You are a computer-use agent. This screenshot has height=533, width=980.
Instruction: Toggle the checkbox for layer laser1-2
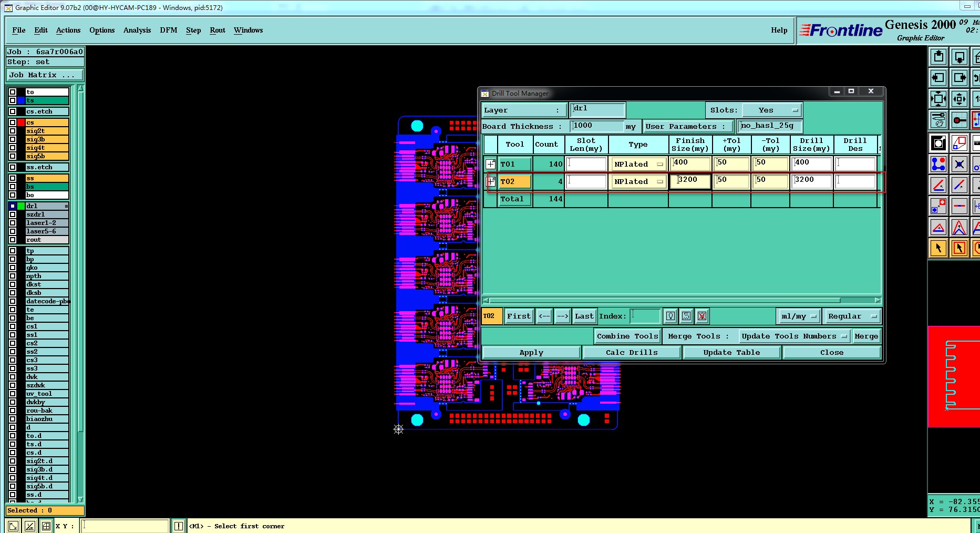[13, 223]
